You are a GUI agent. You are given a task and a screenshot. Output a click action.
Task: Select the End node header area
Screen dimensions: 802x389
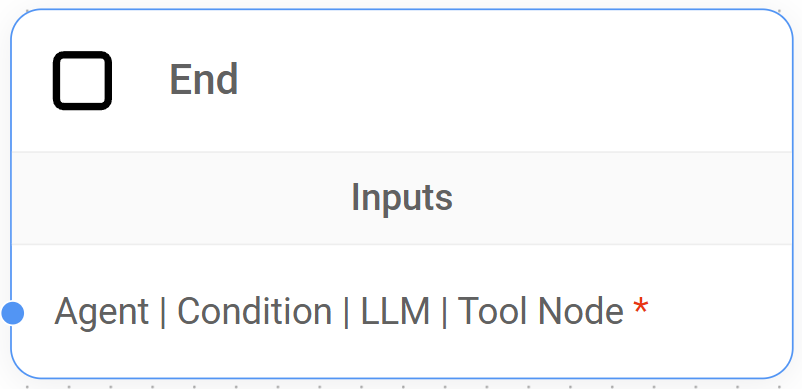(x=402, y=81)
